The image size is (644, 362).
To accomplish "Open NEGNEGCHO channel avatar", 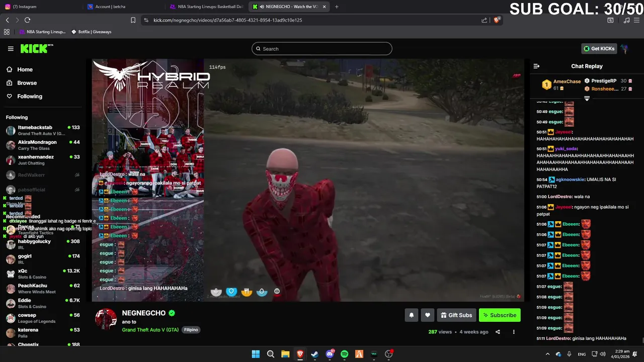I will pos(106,319).
